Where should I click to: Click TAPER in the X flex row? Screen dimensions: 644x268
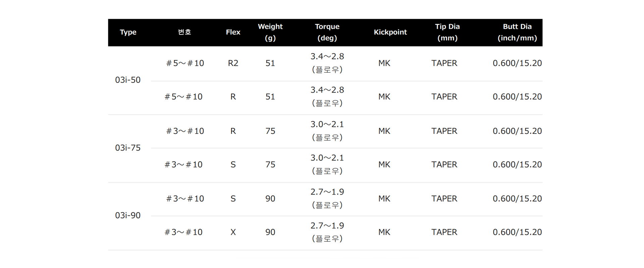click(444, 232)
